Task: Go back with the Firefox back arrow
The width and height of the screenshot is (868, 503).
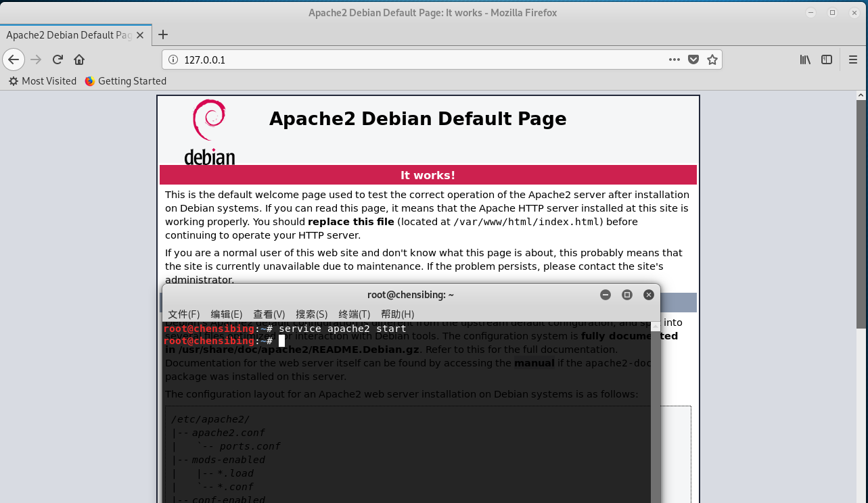Action: point(14,59)
